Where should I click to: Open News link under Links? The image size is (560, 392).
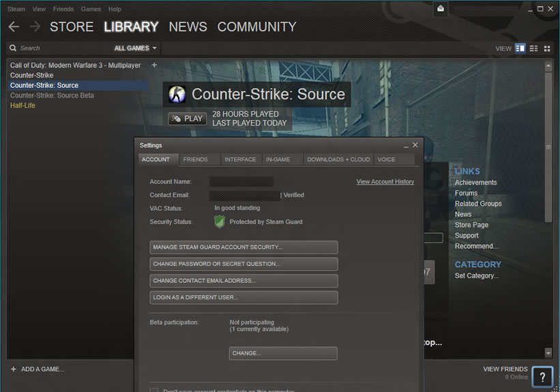(x=463, y=214)
